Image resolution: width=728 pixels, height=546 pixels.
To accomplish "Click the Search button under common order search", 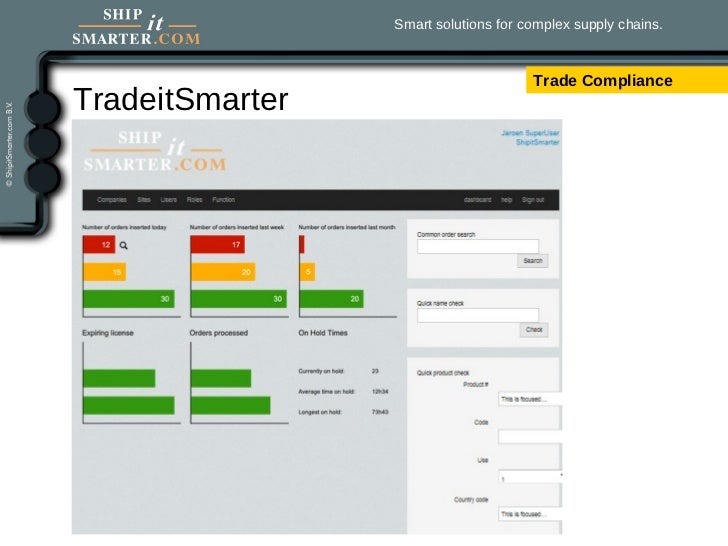I will (x=533, y=261).
